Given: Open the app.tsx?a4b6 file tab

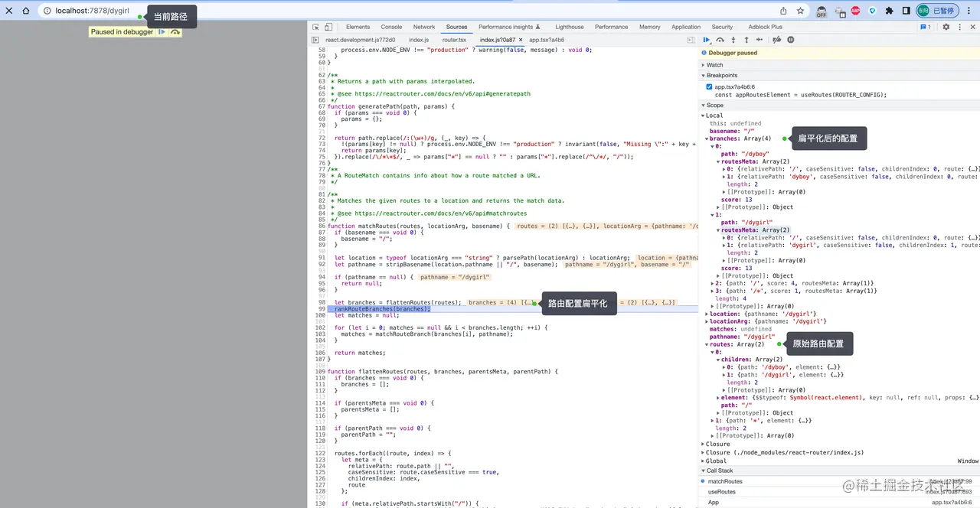Looking at the screenshot, I should click(547, 40).
